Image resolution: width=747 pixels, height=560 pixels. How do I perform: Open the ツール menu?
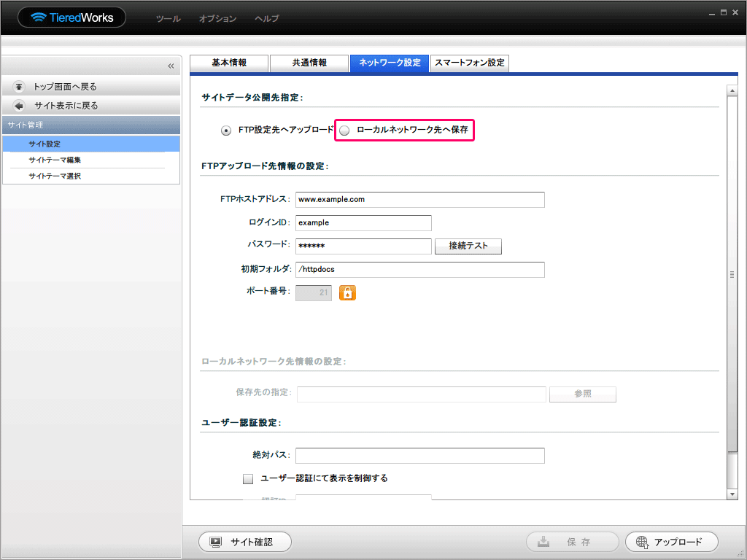click(x=168, y=19)
